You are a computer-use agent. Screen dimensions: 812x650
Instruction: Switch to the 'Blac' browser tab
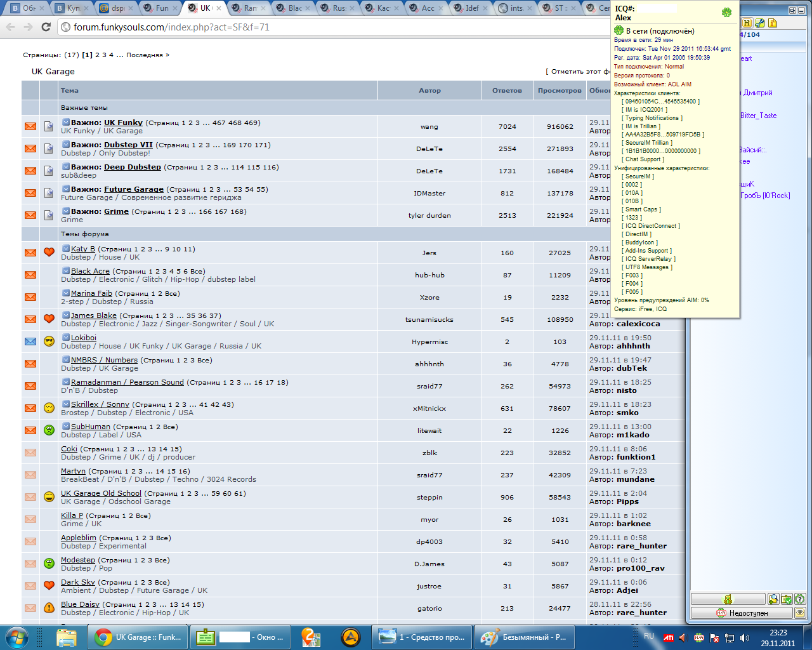(x=292, y=8)
